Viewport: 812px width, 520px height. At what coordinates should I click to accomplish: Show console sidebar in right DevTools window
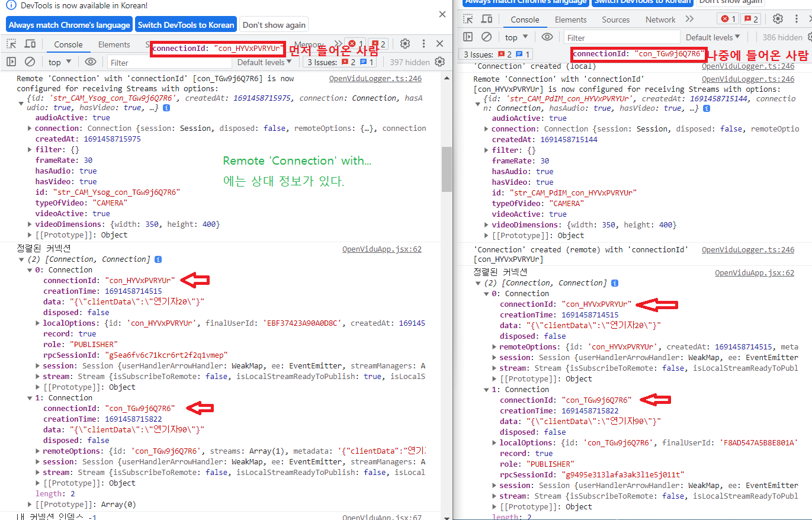tap(468, 37)
